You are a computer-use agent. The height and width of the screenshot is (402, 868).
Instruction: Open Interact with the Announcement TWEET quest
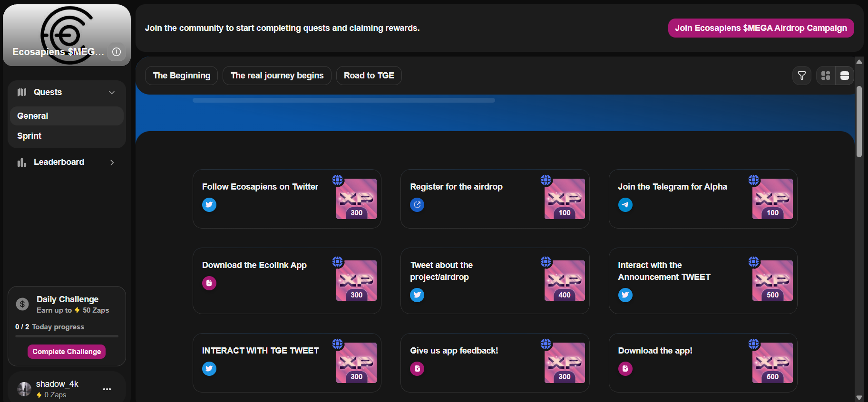tap(703, 281)
